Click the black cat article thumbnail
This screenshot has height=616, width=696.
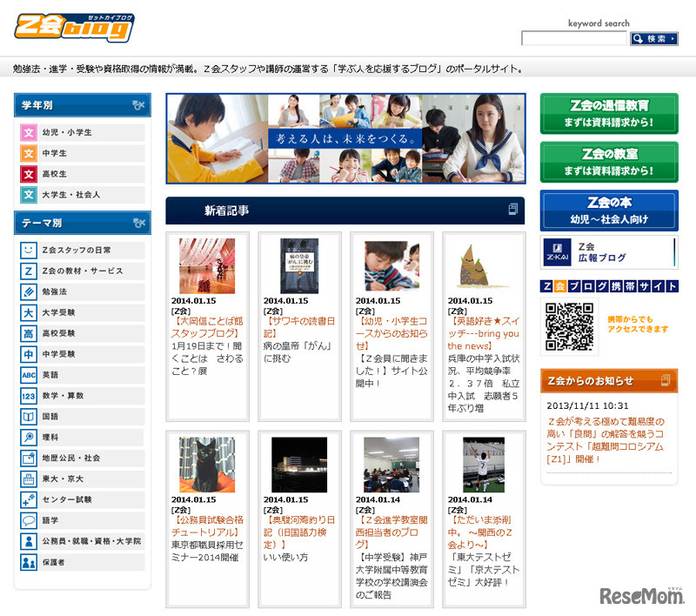point(207,465)
